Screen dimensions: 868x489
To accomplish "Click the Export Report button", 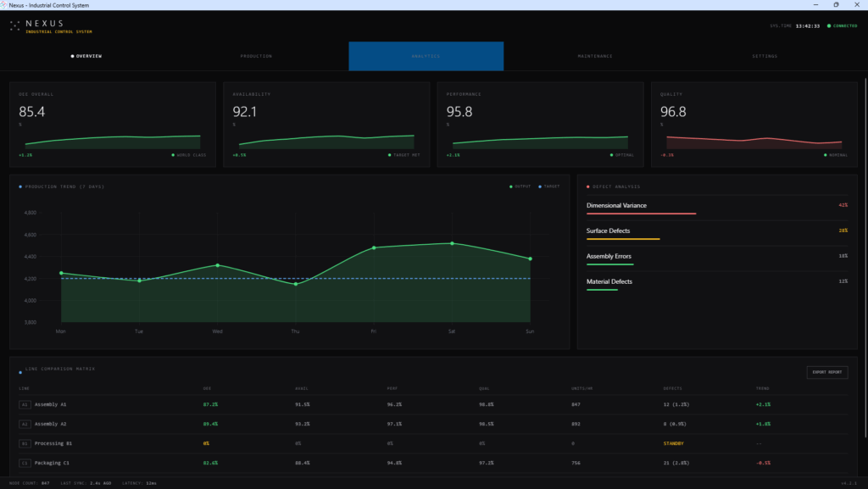I will 826,372.
